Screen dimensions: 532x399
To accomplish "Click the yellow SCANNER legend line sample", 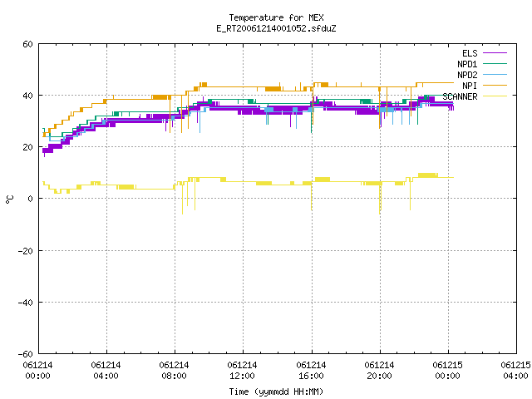I will point(495,96).
